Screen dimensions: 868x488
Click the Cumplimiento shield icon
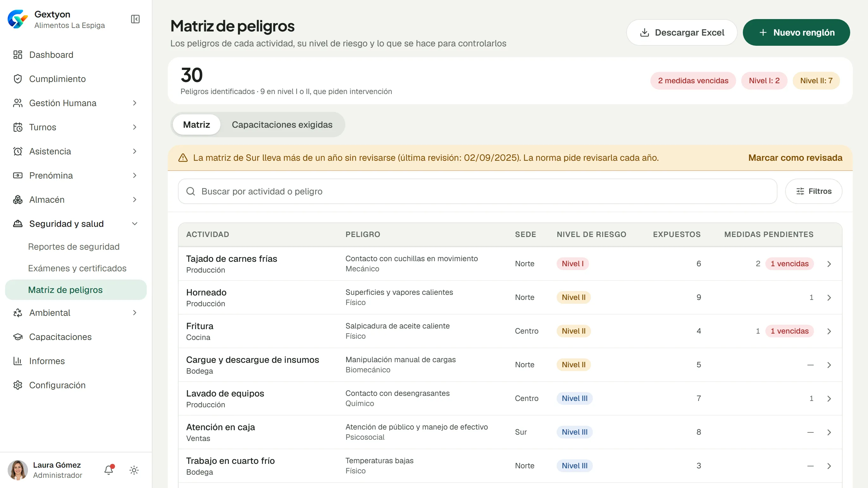[17, 79]
